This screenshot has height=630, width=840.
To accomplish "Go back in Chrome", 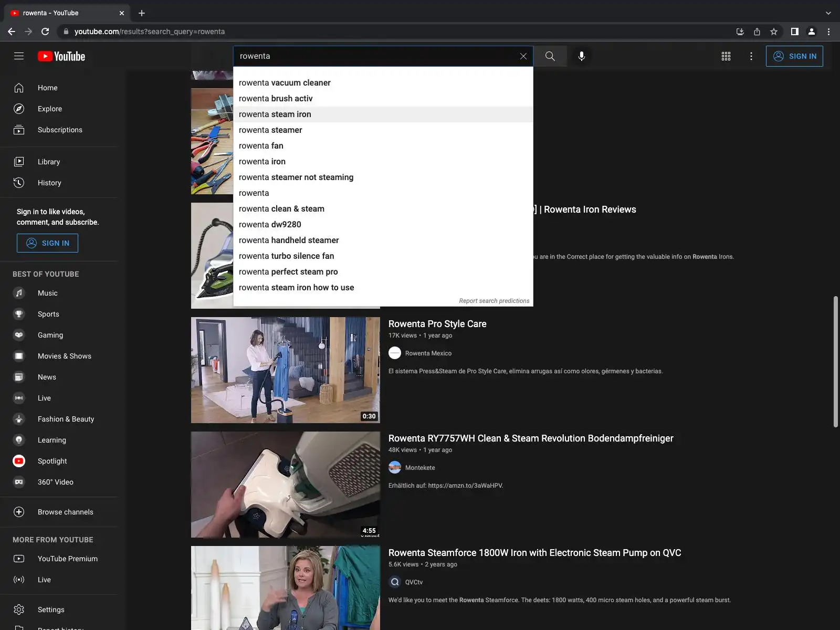I will [12, 31].
